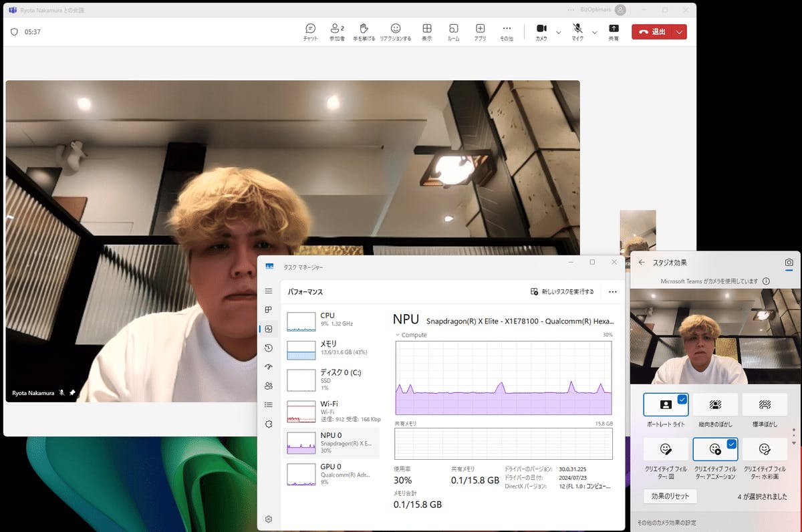Open Task Manager settings gear
Screen dimensions: 802x532
[269, 519]
